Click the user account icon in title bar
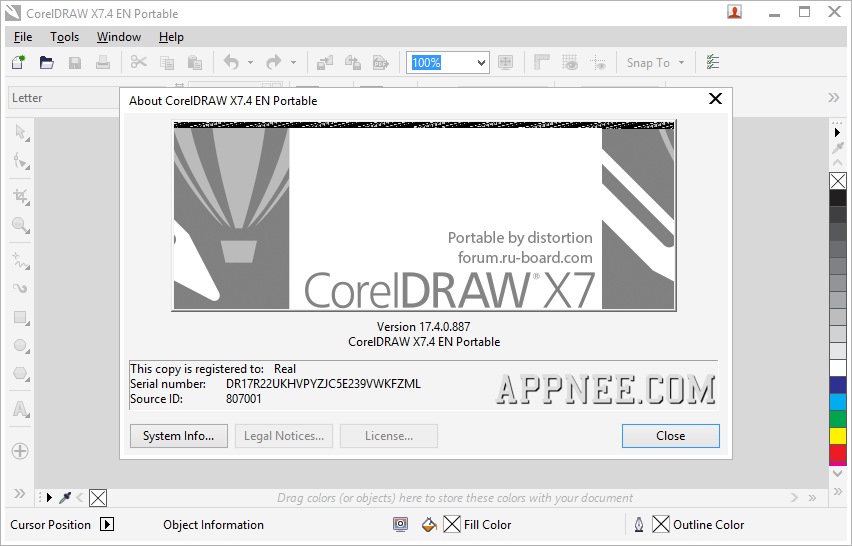The width and height of the screenshot is (852, 546). pyautogui.click(x=735, y=12)
